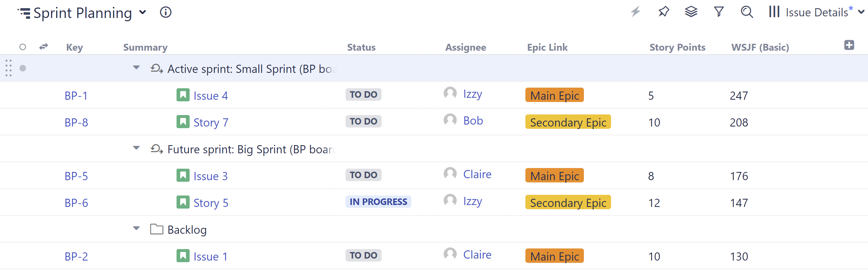Click the automation lightning bolt icon

pyautogui.click(x=636, y=12)
